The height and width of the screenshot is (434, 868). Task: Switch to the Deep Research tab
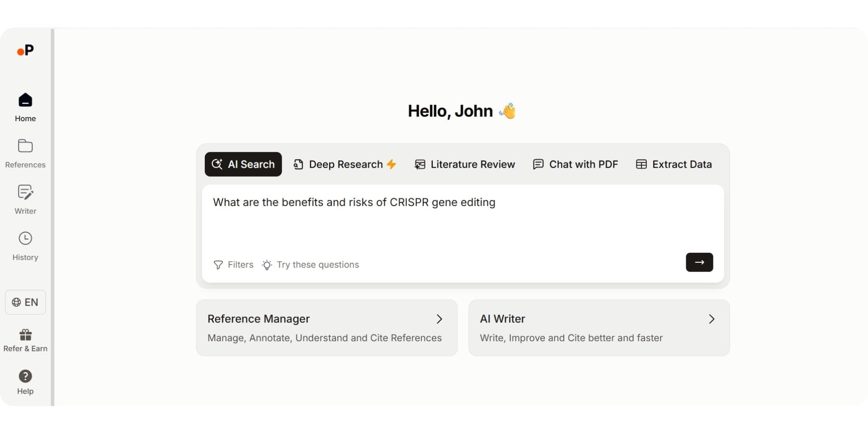(x=345, y=164)
